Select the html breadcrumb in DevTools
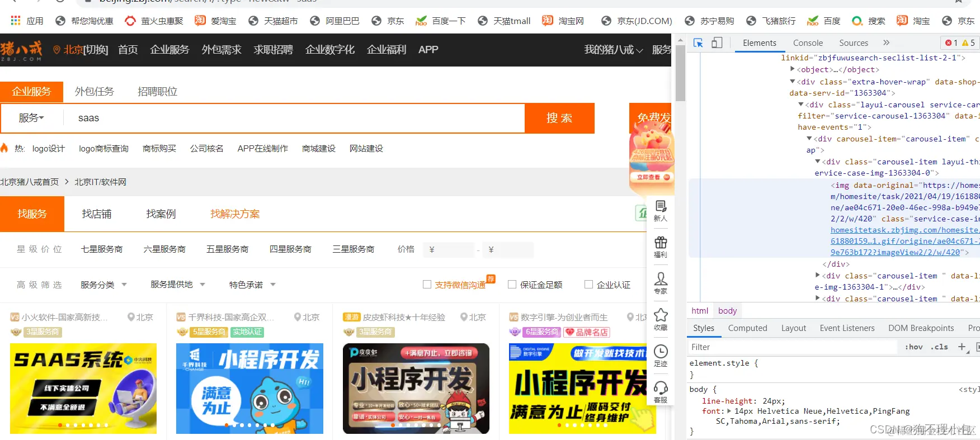980x440 pixels. [x=700, y=310]
